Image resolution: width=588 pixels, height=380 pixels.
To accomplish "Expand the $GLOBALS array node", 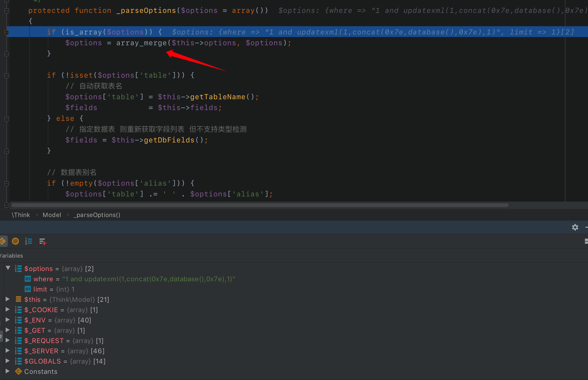I will 7,360.
